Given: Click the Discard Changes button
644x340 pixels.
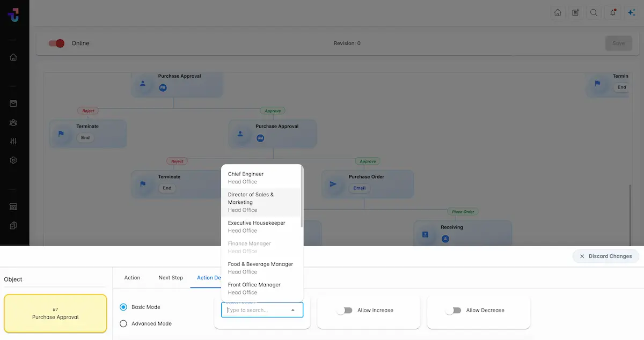Looking at the screenshot, I should pyautogui.click(x=605, y=256).
